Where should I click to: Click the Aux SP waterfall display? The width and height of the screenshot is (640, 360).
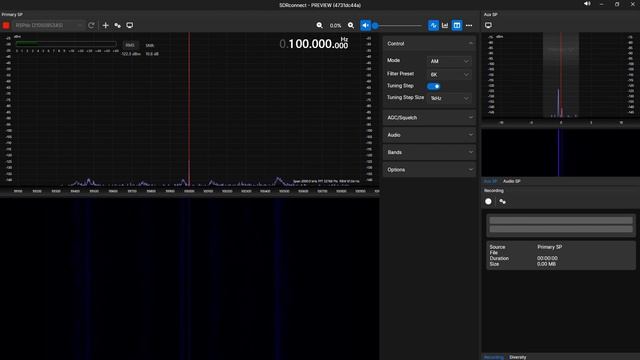click(561, 152)
